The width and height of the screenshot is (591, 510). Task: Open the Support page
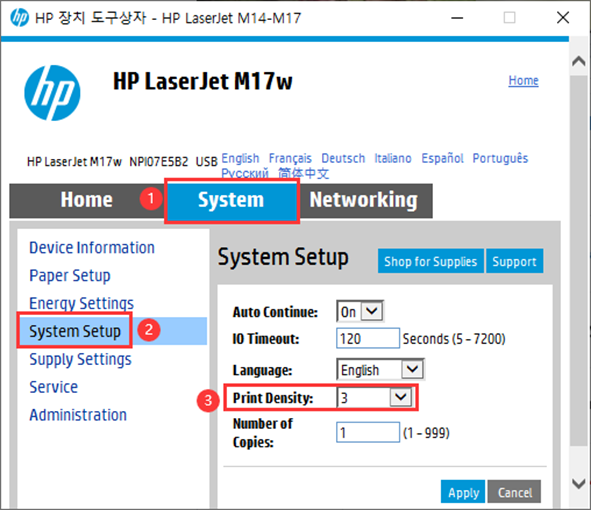coord(514,261)
